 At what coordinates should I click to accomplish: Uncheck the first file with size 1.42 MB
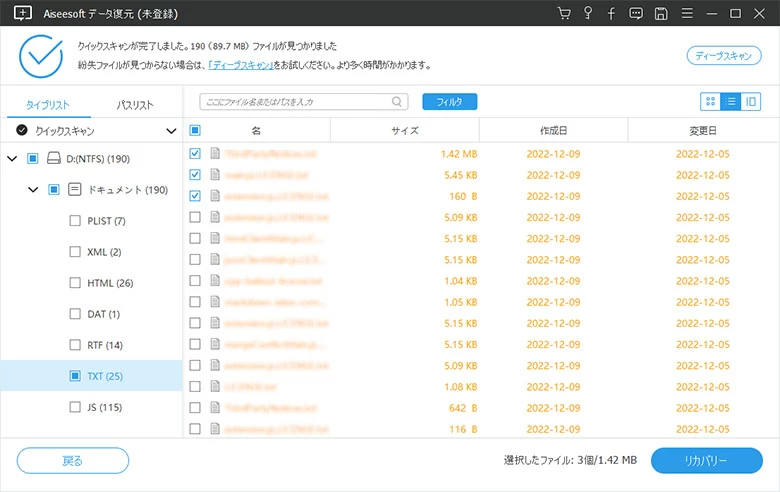click(195, 154)
